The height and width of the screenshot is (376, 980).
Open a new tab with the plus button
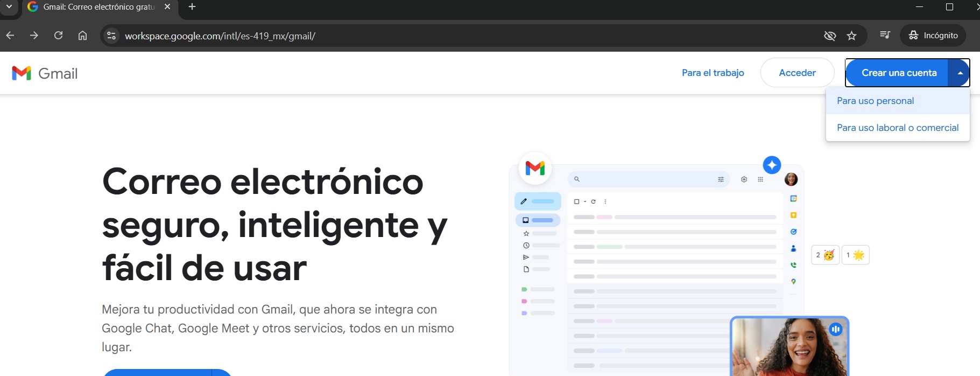coord(192,7)
